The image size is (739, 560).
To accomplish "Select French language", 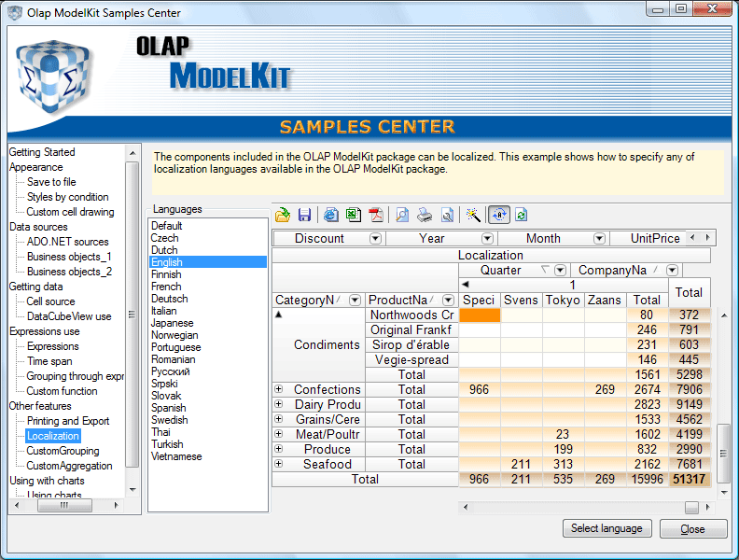I will pos(166,287).
